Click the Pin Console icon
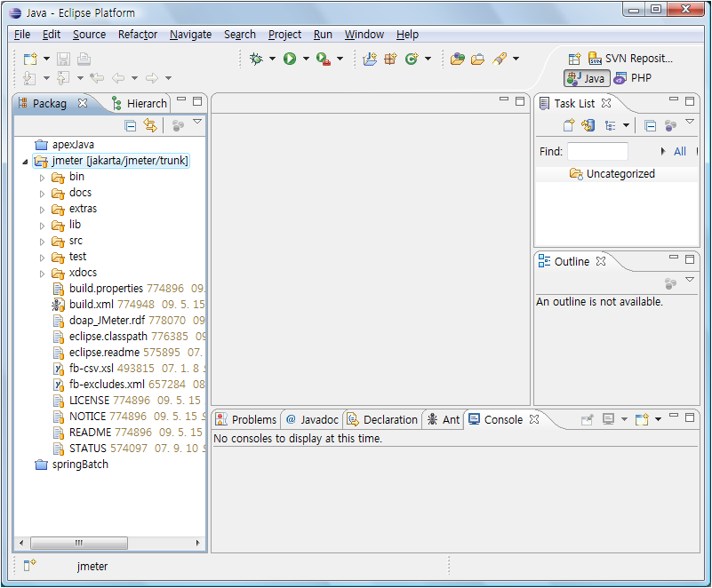Screen dimensions: 712x588 tap(588, 419)
